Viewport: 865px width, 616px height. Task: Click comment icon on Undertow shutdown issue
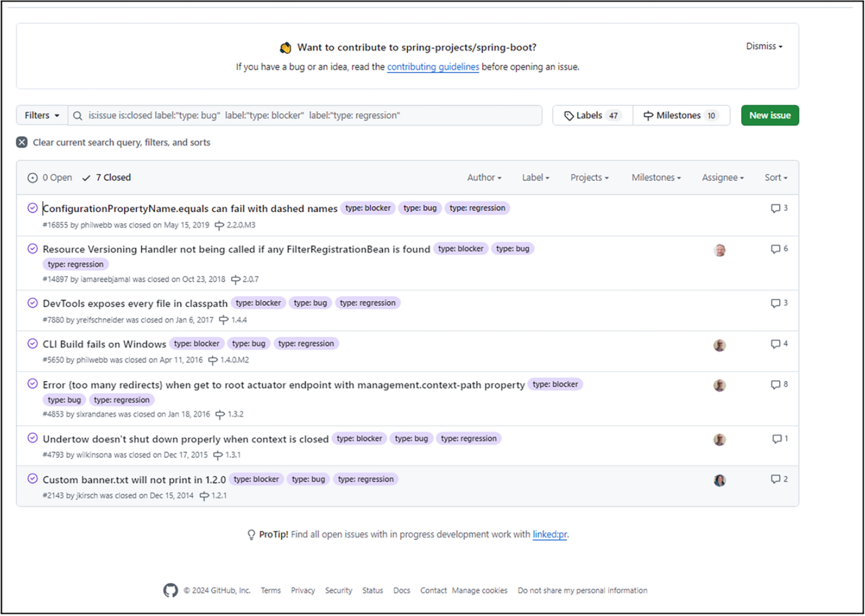pyautogui.click(x=776, y=439)
